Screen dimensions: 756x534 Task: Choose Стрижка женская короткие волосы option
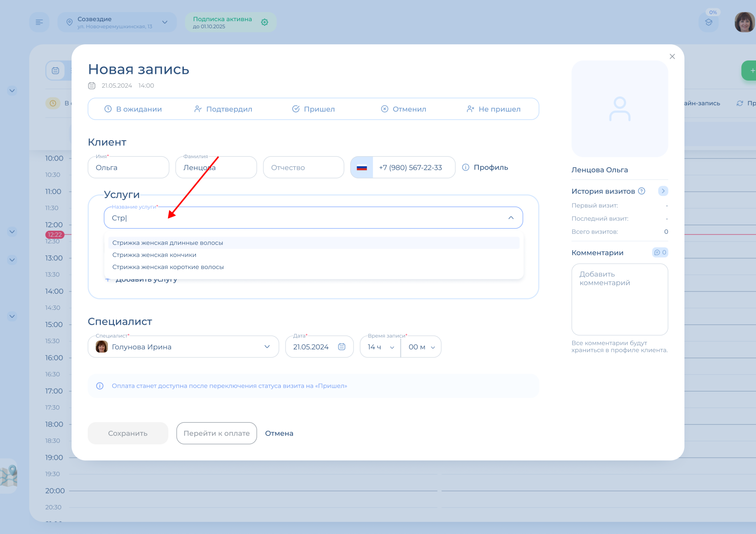pyautogui.click(x=168, y=267)
